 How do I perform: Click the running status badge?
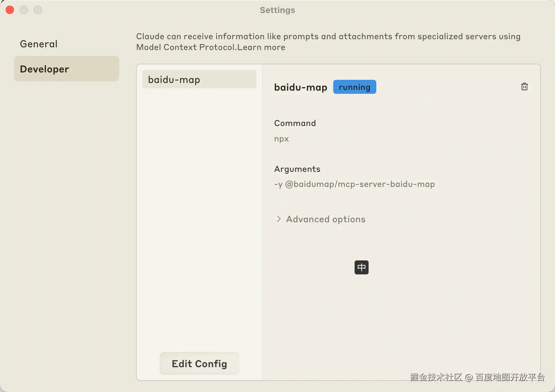point(355,87)
